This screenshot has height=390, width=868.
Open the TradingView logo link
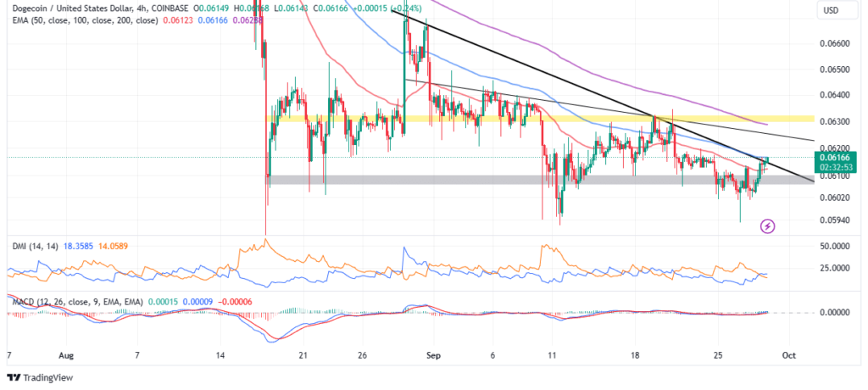[42, 377]
